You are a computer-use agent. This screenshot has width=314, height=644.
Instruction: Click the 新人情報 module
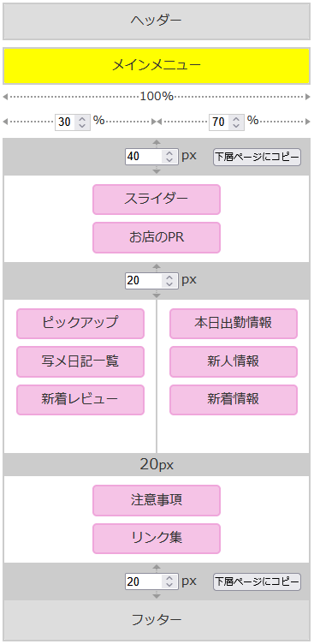click(x=234, y=362)
